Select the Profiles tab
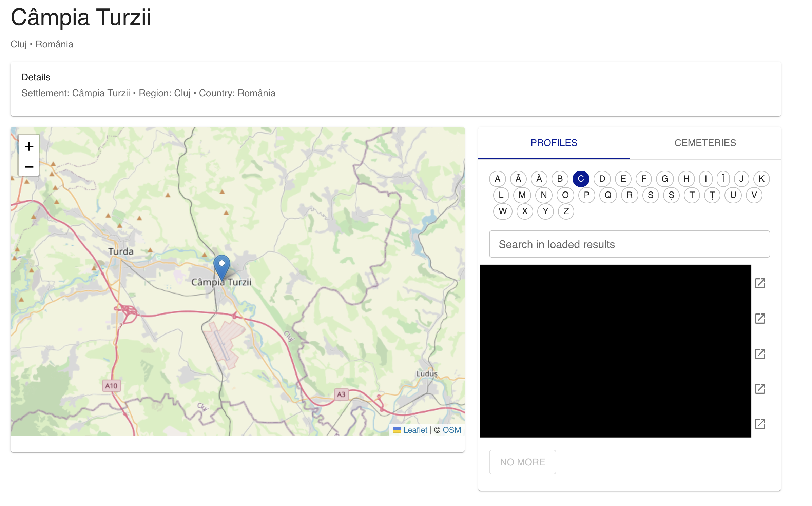The width and height of the screenshot is (812, 506). coord(554,143)
